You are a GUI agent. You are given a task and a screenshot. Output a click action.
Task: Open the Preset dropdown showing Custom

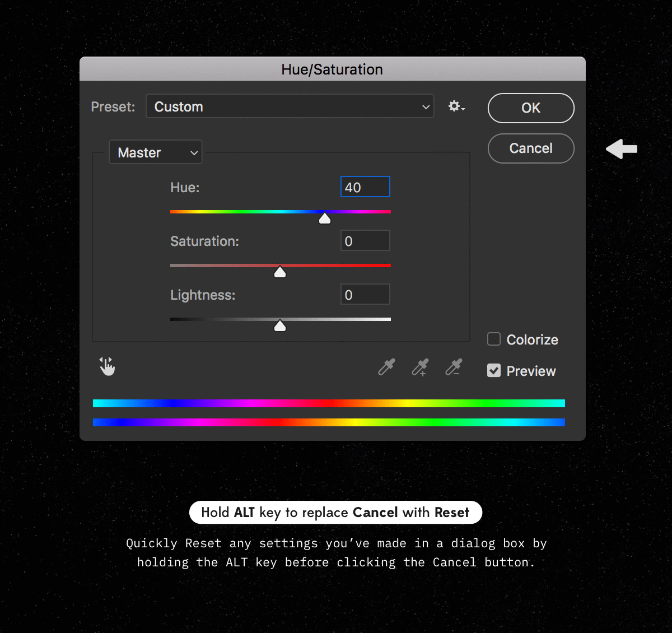point(290,106)
